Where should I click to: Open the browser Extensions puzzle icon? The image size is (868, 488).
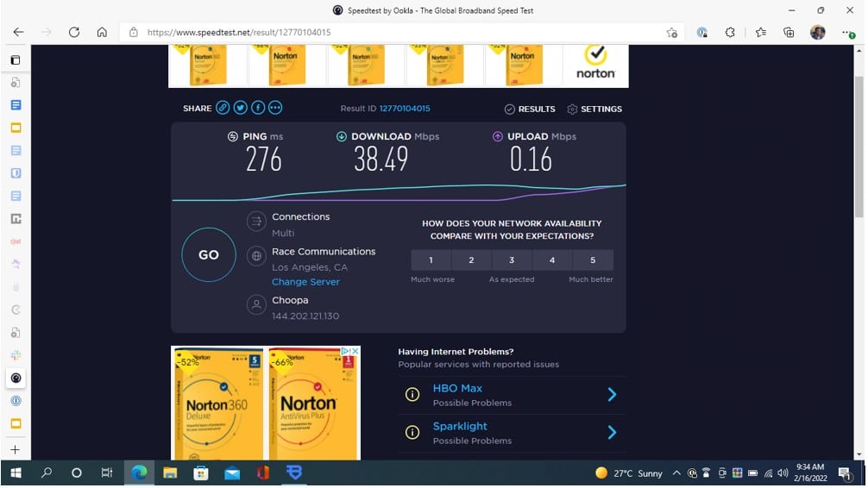coord(730,32)
